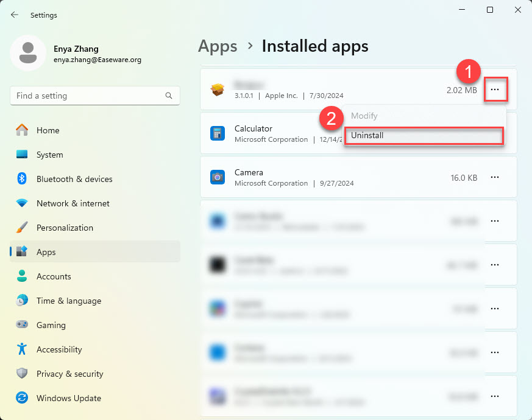Viewport: 532px width, 420px height.
Task: Click the back arrow in title bar
Action: point(15,15)
